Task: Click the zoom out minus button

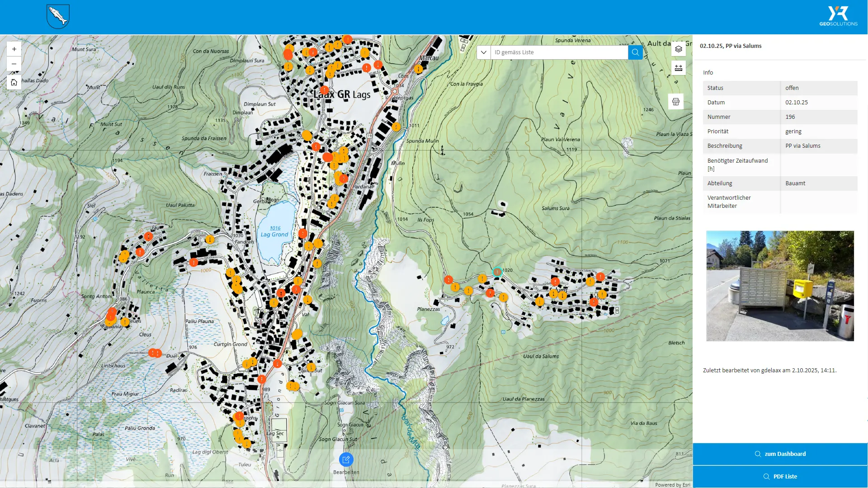Action: [x=14, y=64]
